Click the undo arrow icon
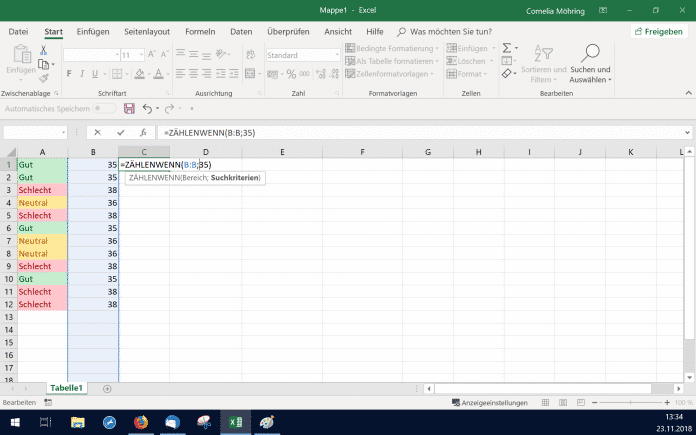Image resolution: width=696 pixels, height=435 pixels. [147, 108]
